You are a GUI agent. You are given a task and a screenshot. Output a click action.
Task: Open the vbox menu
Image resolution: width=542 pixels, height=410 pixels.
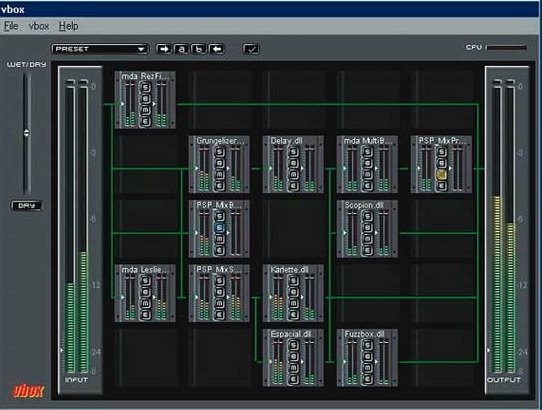38,26
